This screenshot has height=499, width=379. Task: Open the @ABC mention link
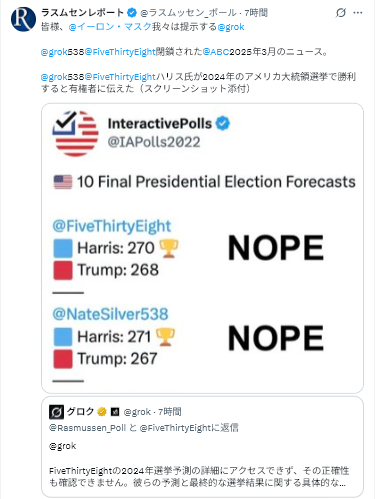[216, 52]
